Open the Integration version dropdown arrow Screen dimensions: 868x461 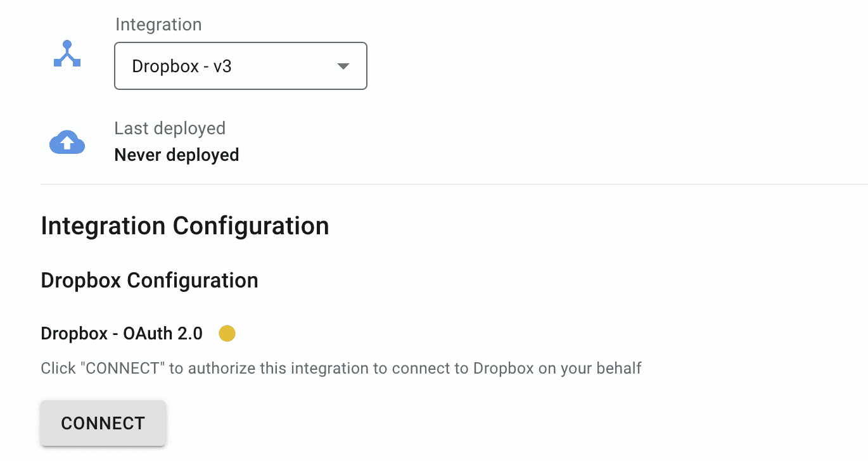[343, 66]
